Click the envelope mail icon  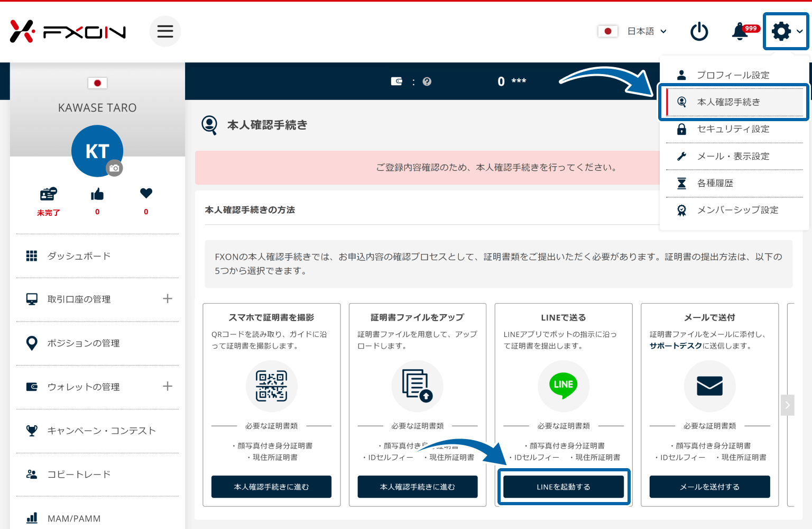pos(710,386)
